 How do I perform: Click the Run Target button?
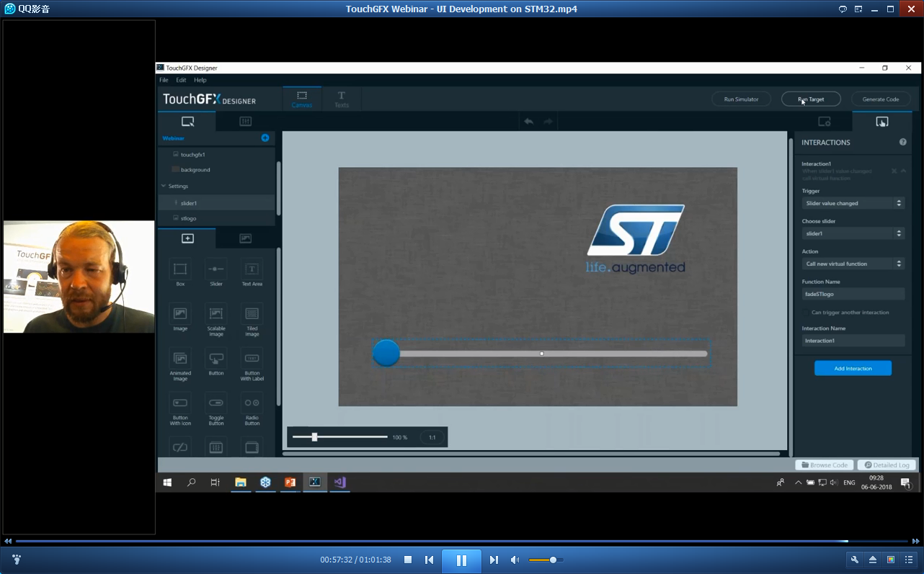(x=811, y=99)
